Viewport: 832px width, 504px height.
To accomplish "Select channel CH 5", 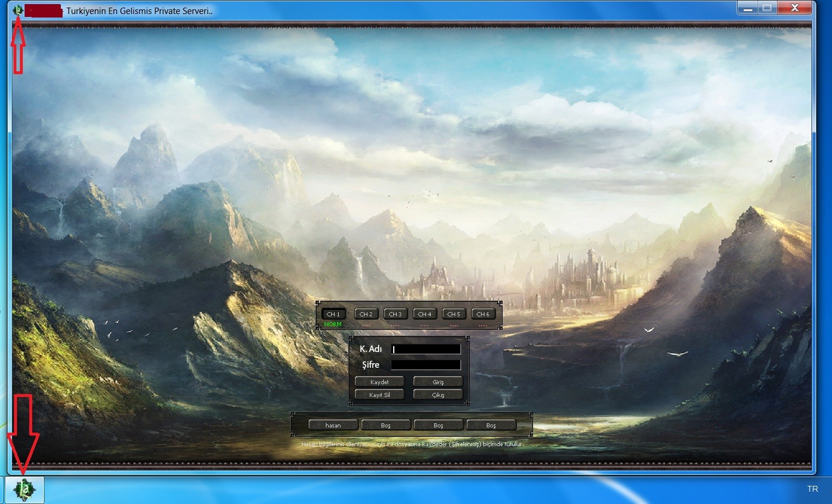I will [454, 314].
